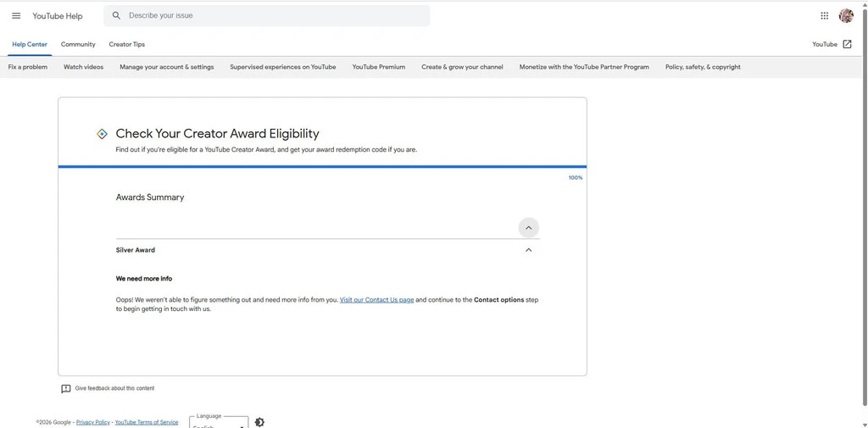Open the YouTube Terms of Service link

point(147,422)
